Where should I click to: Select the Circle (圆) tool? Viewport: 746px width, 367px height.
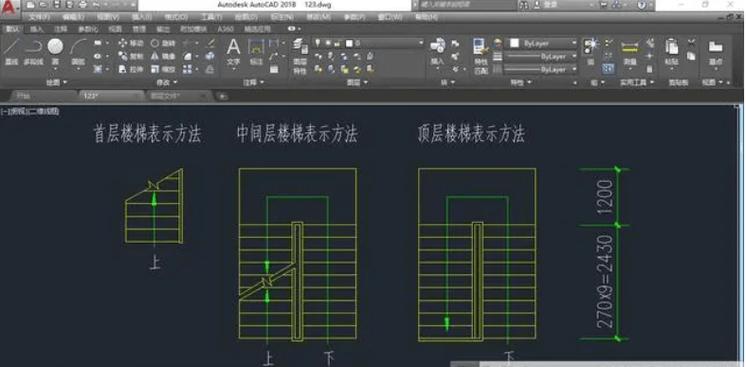[55, 52]
